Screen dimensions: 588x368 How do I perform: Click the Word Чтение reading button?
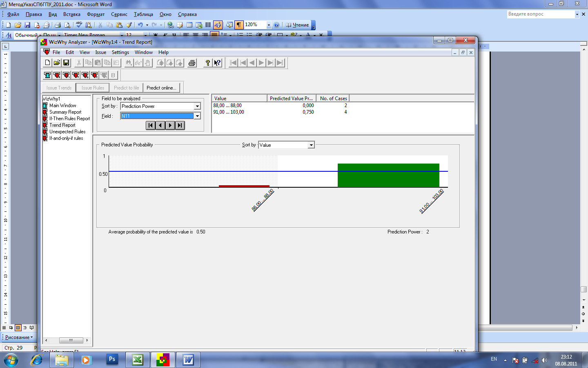tap(297, 25)
